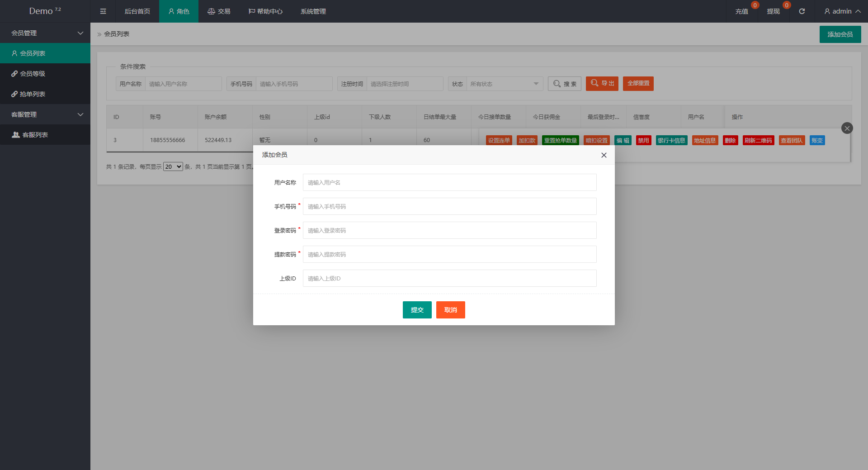
Task: Click the 提现 withdrawal notification item
Action: coord(773,11)
